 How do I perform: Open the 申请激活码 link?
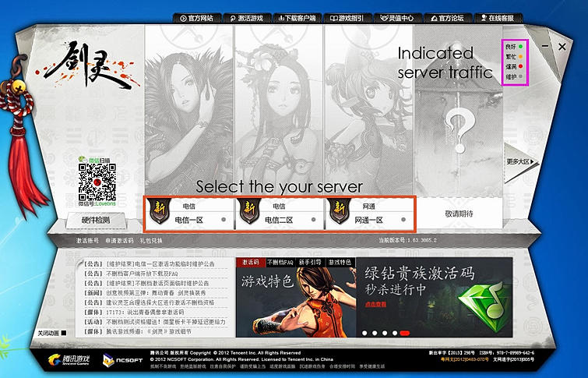pyautogui.click(x=119, y=241)
